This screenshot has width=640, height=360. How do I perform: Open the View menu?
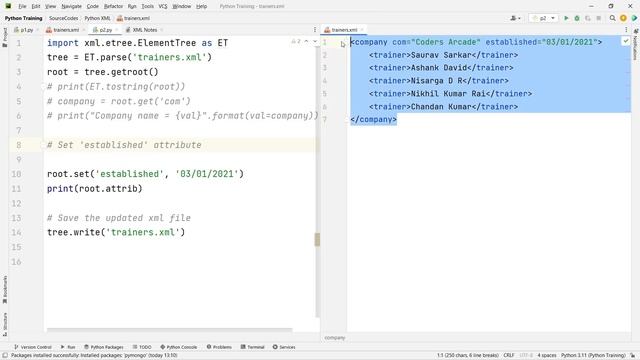pyautogui.click(x=50, y=6)
